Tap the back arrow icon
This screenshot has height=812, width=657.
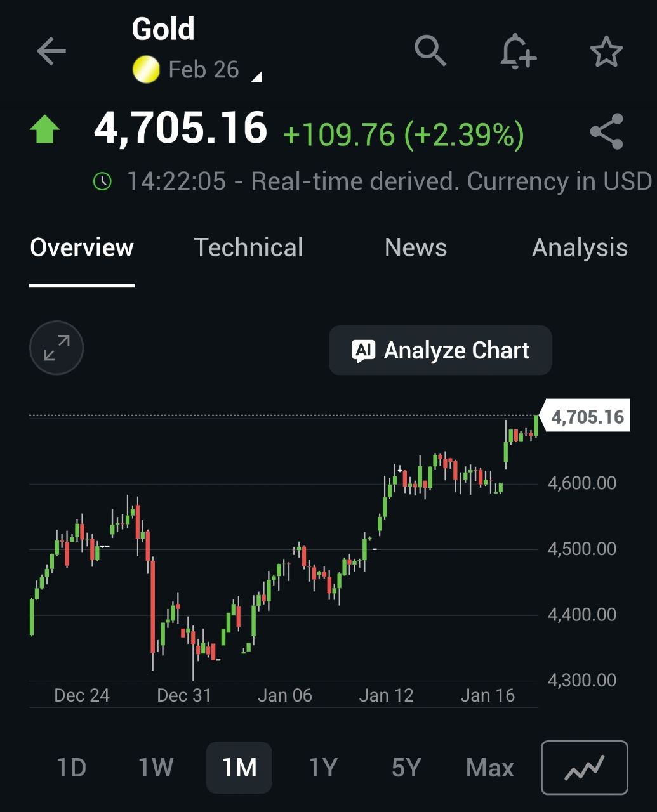51,51
